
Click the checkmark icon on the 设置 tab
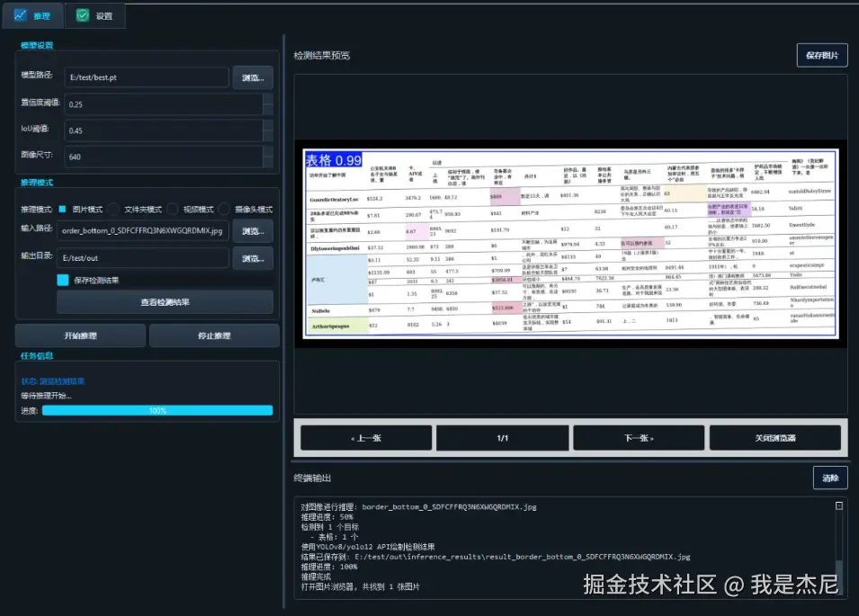(x=82, y=15)
